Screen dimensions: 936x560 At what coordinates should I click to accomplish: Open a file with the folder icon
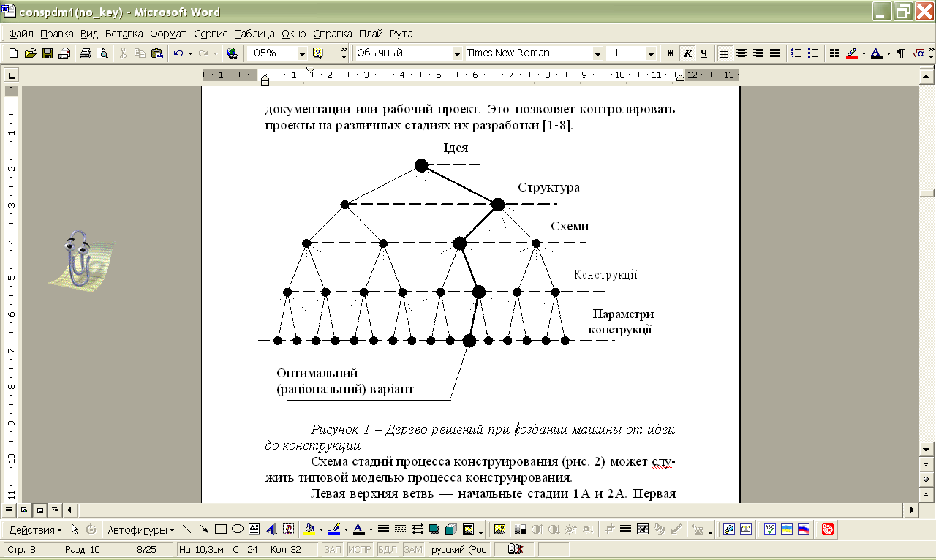tap(30, 53)
